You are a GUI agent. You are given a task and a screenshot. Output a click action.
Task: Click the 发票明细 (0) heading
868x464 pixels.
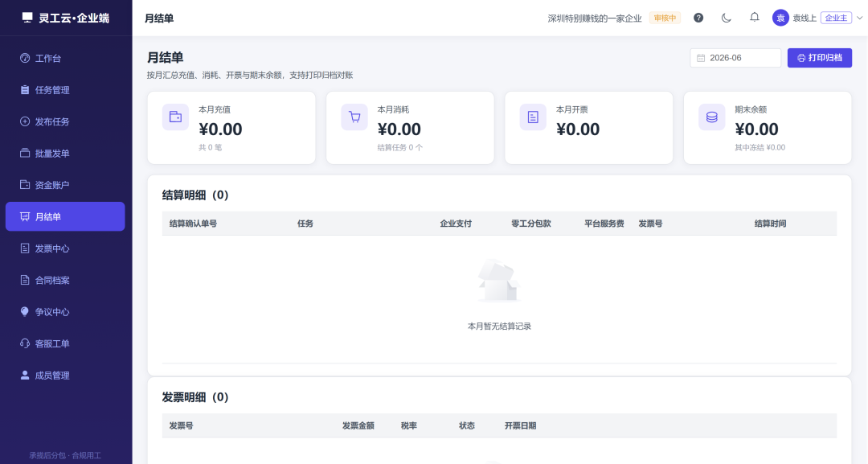195,397
